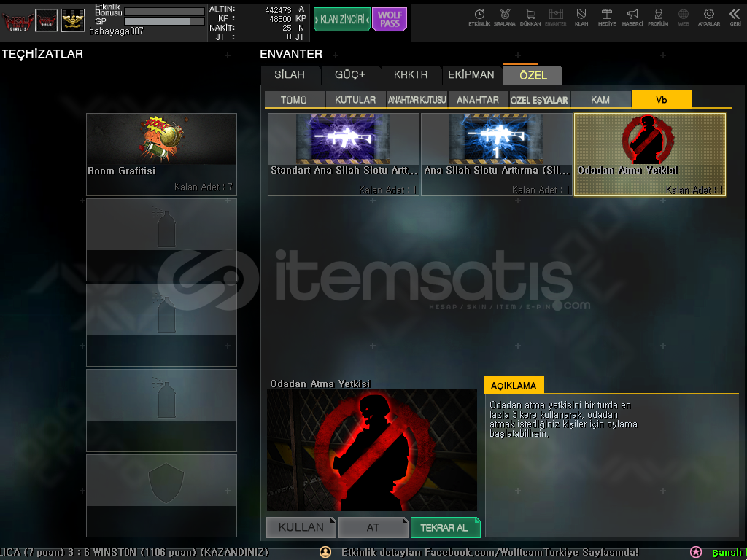This screenshot has width=747, height=560.
Task: Select Ana Silah Slotu Arttırma item
Action: click(497, 155)
